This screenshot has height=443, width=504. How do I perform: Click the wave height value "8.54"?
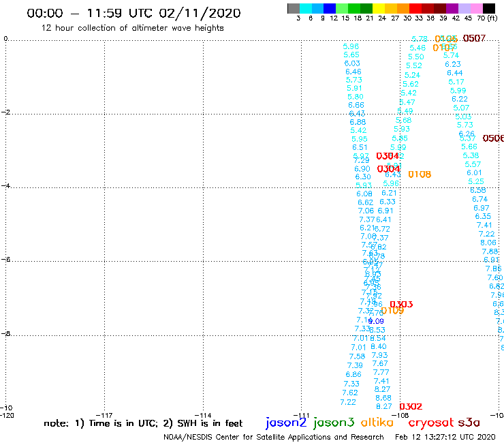tap(378, 338)
